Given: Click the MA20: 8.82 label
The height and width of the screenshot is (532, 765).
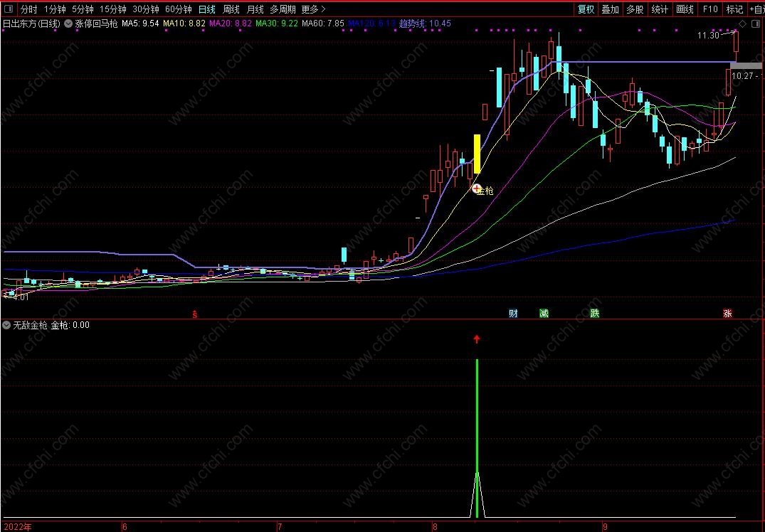Looking at the screenshot, I should (x=231, y=23).
